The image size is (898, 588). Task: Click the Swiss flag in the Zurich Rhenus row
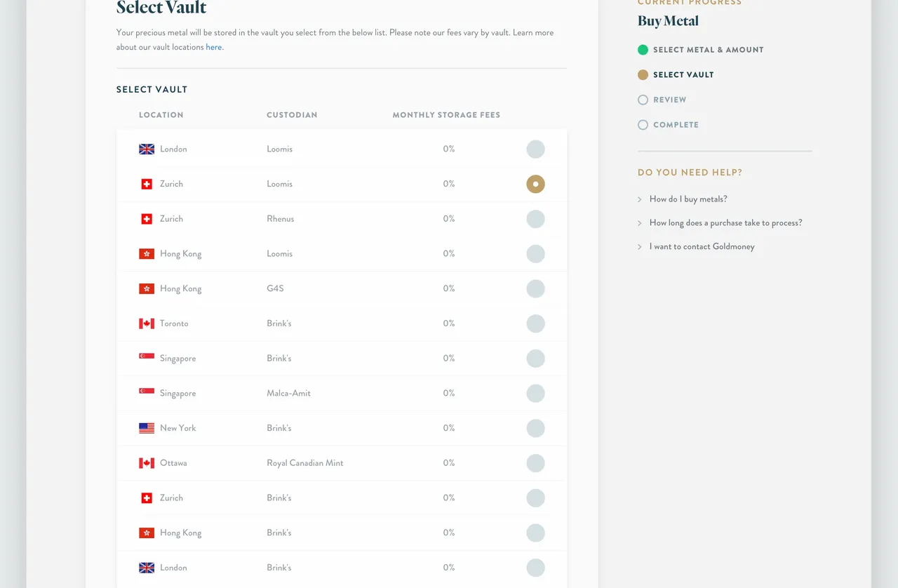147,219
